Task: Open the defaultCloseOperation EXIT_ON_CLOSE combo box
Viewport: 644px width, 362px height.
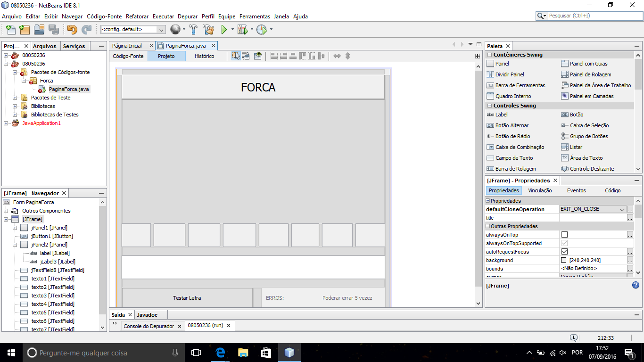Action: pyautogui.click(x=593, y=209)
